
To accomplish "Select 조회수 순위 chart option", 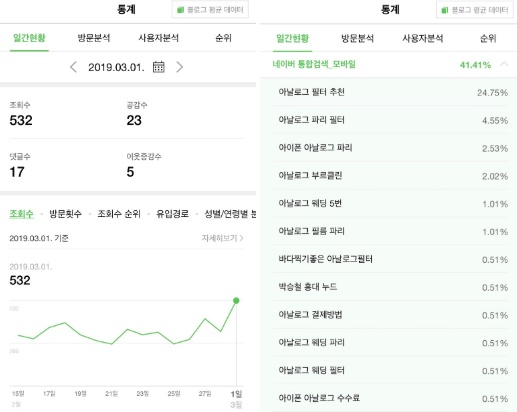I will pyautogui.click(x=119, y=214).
